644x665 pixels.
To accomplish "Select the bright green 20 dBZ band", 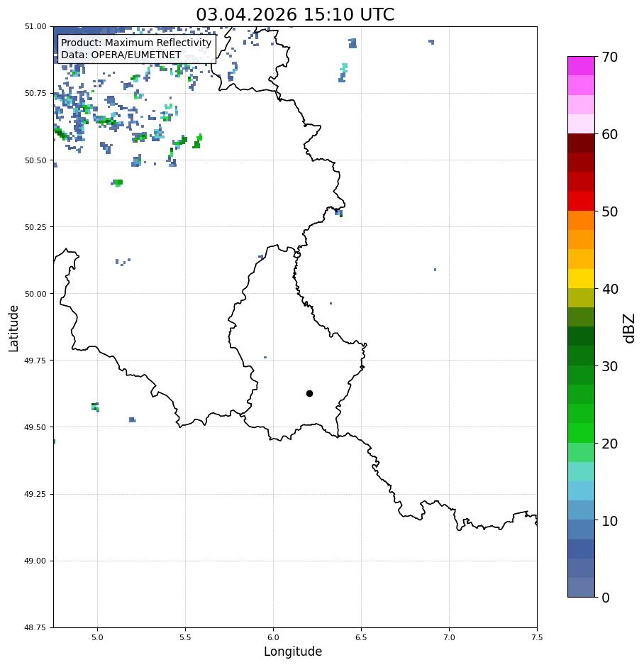I will pos(581,433).
